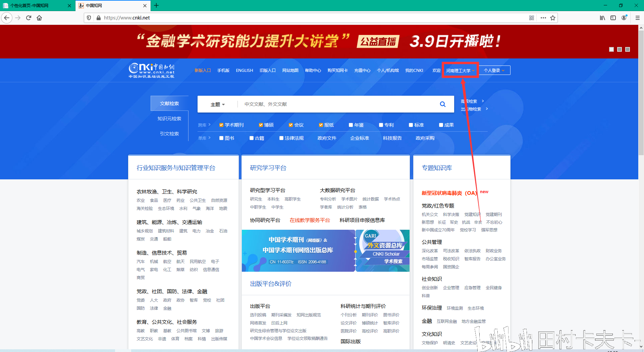Screen dimensions: 644x352
Task: Switch to 文献检索 tab
Action: pyautogui.click(x=169, y=103)
